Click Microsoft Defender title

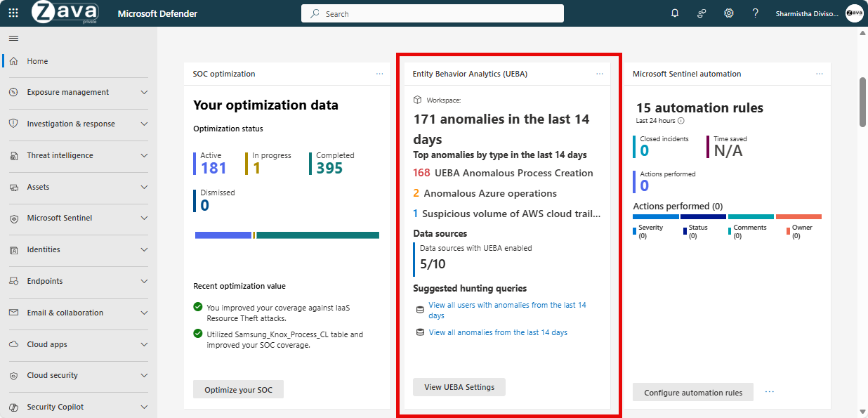(x=157, y=13)
